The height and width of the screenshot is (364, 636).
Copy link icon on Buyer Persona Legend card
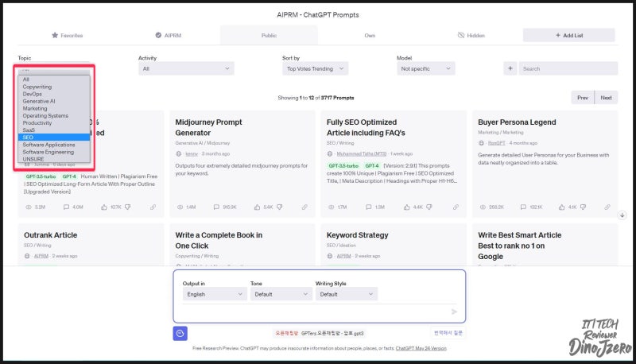click(607, 207)
